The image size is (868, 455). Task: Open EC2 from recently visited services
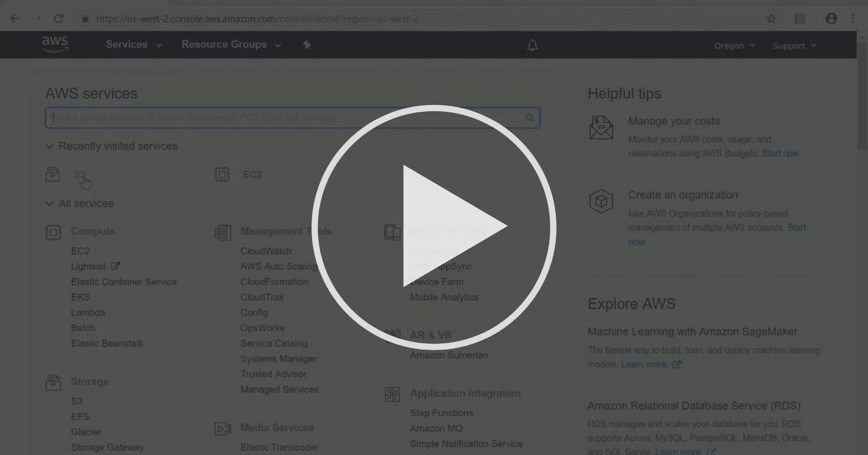(252, 175)
